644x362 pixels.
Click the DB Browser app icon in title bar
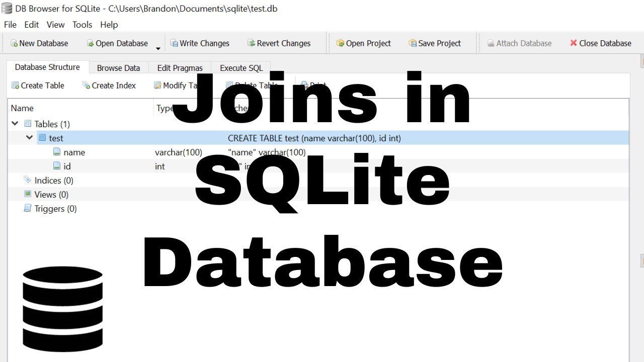pyautogui.click(x=7, y=9)
